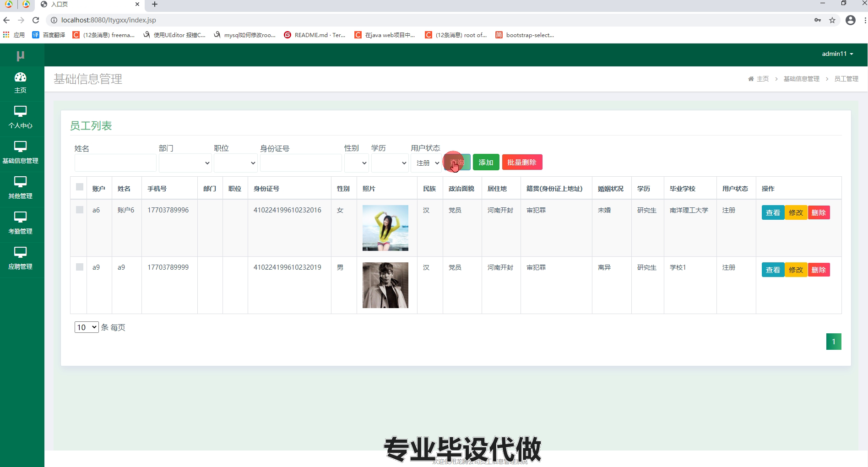Open the 学历 filter dropdown

(390, 163)
